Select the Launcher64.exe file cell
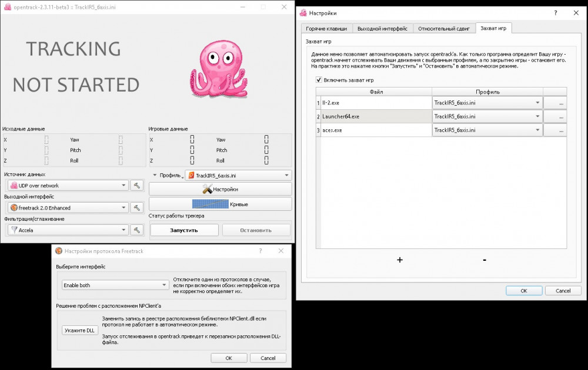The width and height of the screenshot is (588, 370). click(376, 116)
